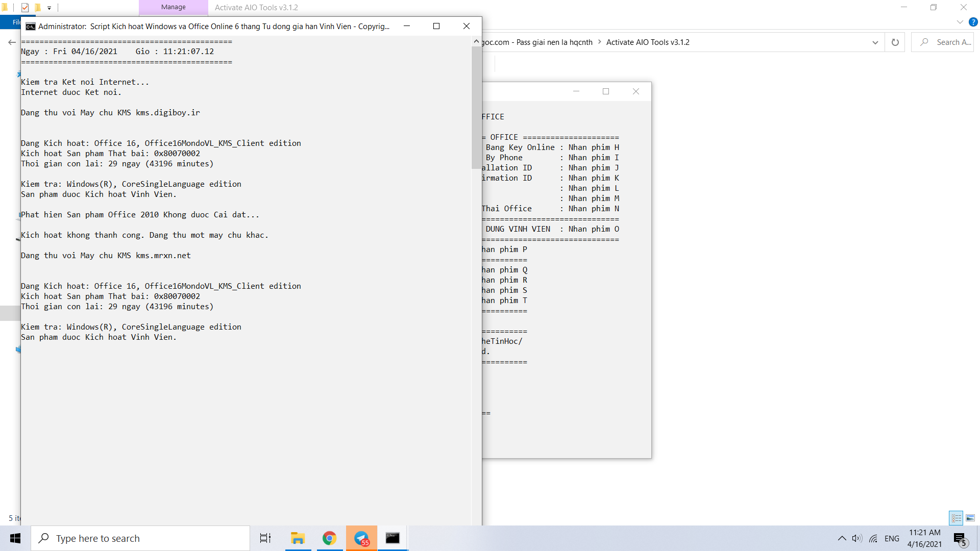Refresh the Explorer folder view

(895, 42)
